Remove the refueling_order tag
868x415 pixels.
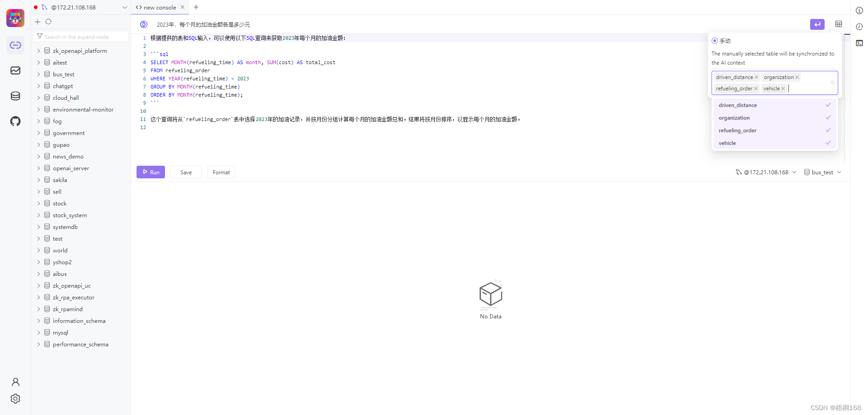click(756, 89)
